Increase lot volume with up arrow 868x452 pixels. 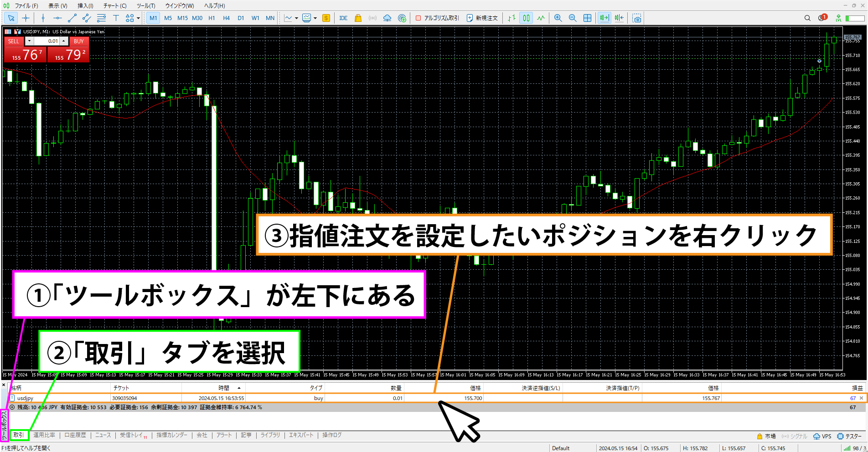(x=64, y=41)
